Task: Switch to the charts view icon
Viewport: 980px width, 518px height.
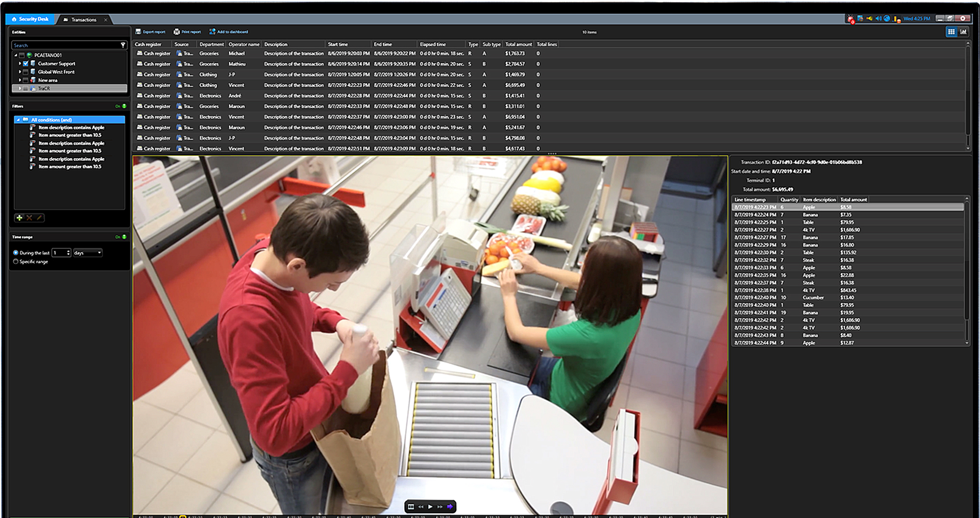Action: point(963,32)
